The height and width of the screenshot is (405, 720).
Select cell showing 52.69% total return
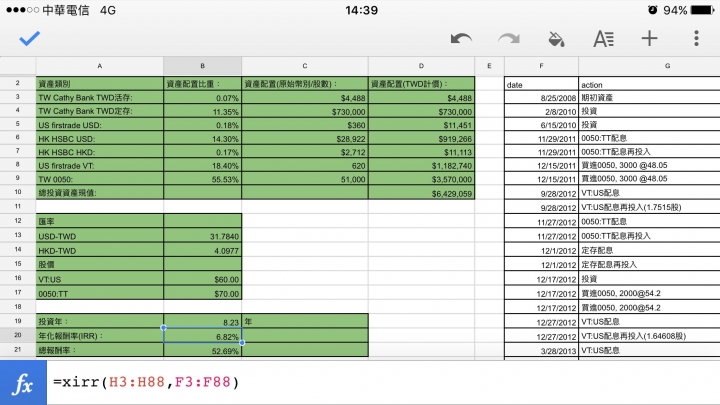click(202, 350)
